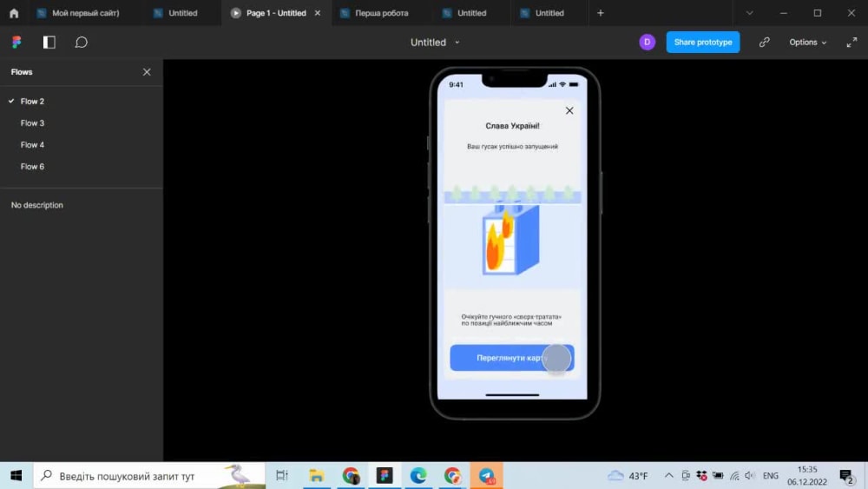
Task: Open the first Chrome icon in the taskbar
Action: click(x=351, y=476)
